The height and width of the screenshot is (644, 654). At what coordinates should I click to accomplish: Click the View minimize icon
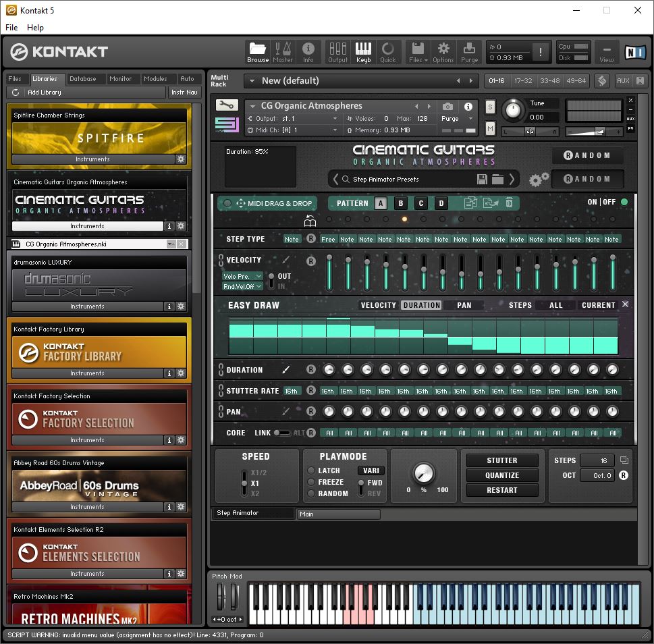click(607, 52)
